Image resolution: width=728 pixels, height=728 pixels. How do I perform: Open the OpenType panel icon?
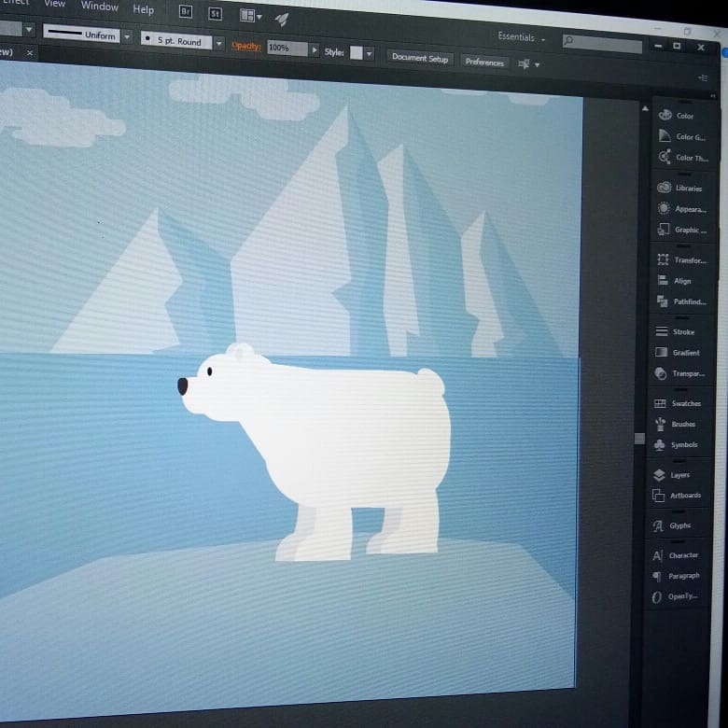(x=656, y=596)
